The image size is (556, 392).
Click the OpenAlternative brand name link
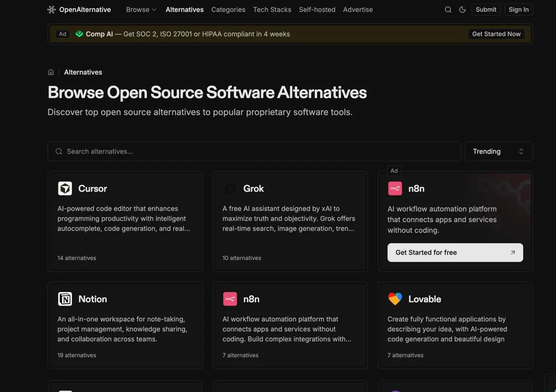tap(85, 9)
